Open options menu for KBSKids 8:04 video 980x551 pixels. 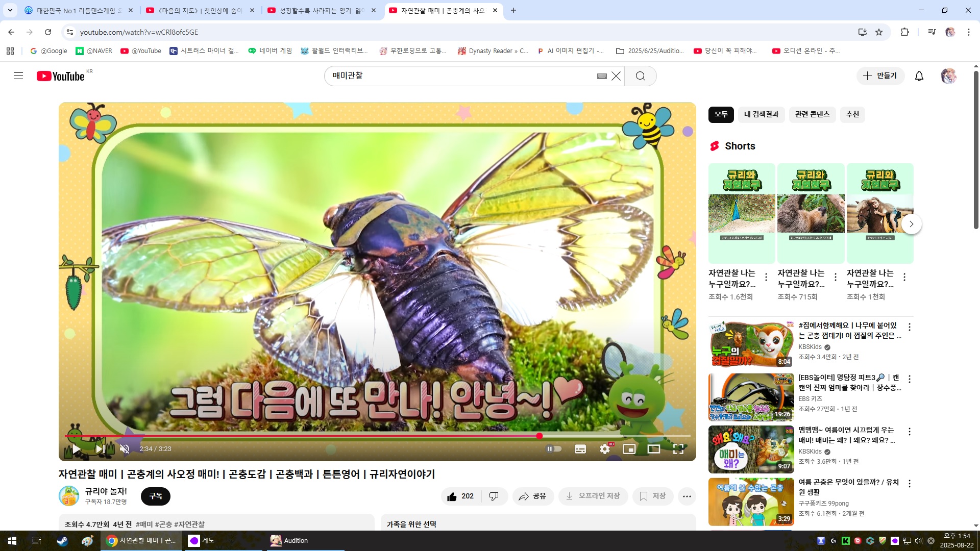(x=910, y=327)
